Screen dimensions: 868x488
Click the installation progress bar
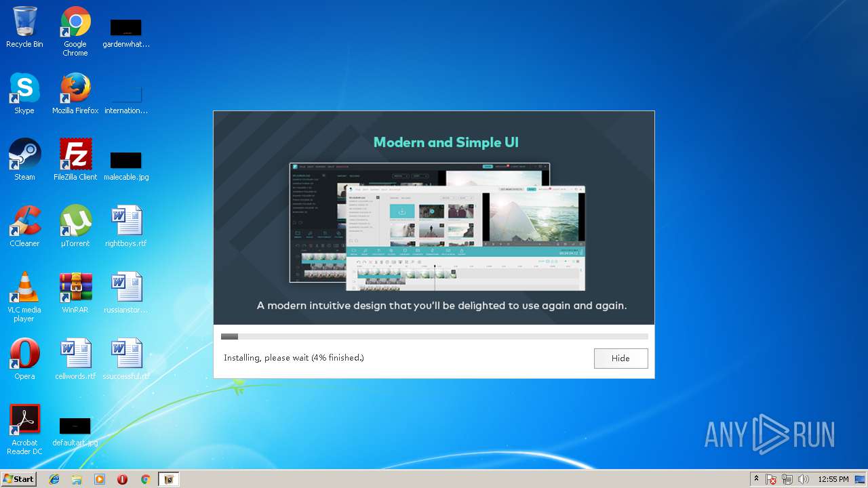435,336
